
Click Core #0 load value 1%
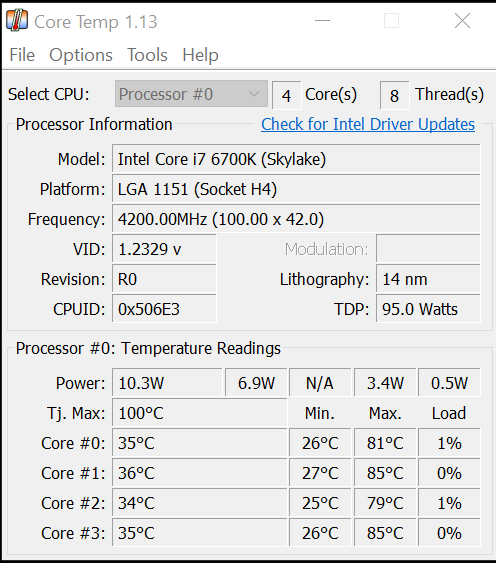(449, 443)
